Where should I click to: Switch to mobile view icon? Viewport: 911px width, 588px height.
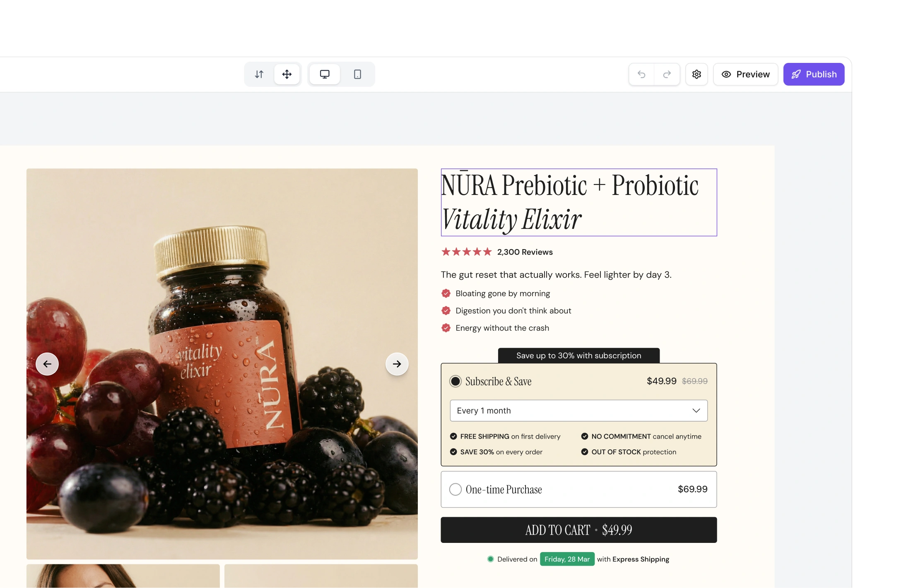pos(357,74)
